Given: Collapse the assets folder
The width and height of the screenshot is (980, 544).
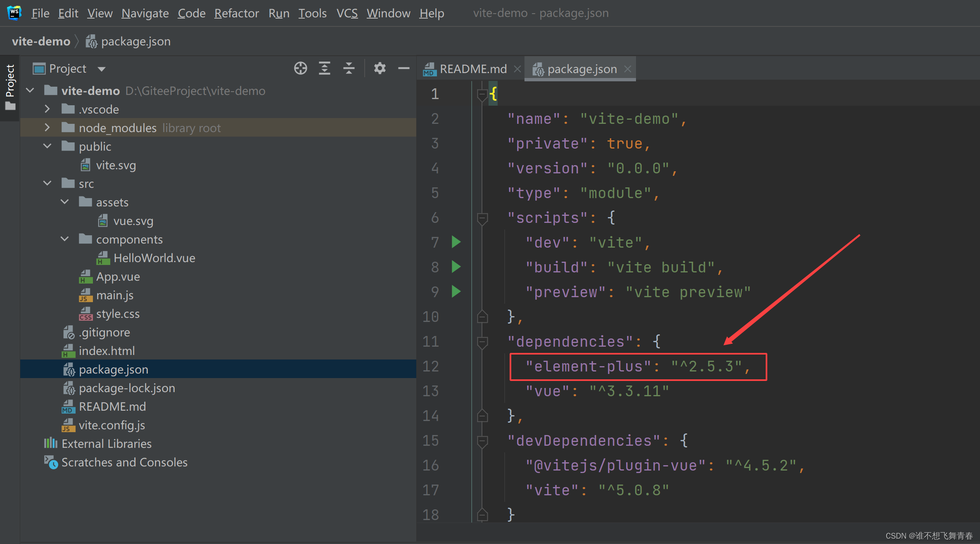Looking at the screenshot, I should [64, 202].
